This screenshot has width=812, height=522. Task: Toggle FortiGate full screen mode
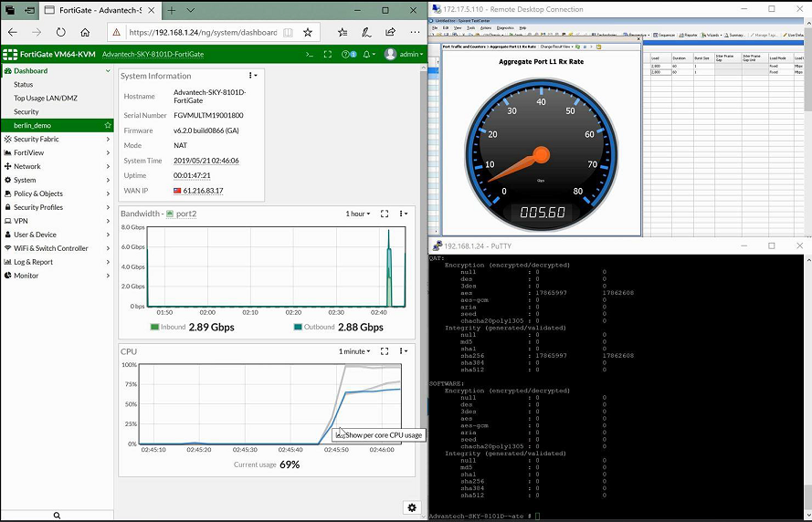tap(328, 54)
